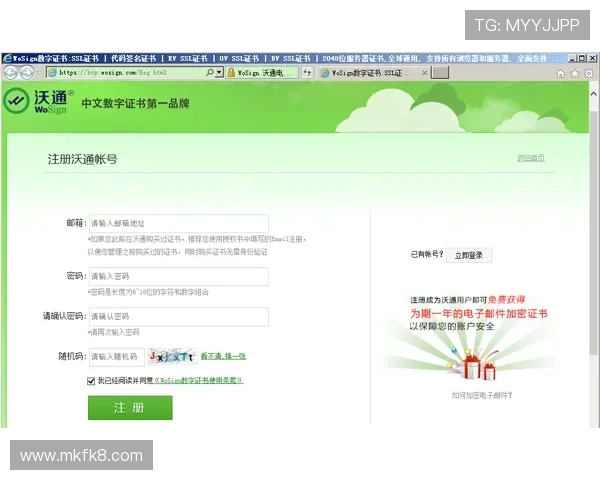This screenshot has height=480, width=600.
Task: Click the browser Home icon
Action: (x=560, y=73)
